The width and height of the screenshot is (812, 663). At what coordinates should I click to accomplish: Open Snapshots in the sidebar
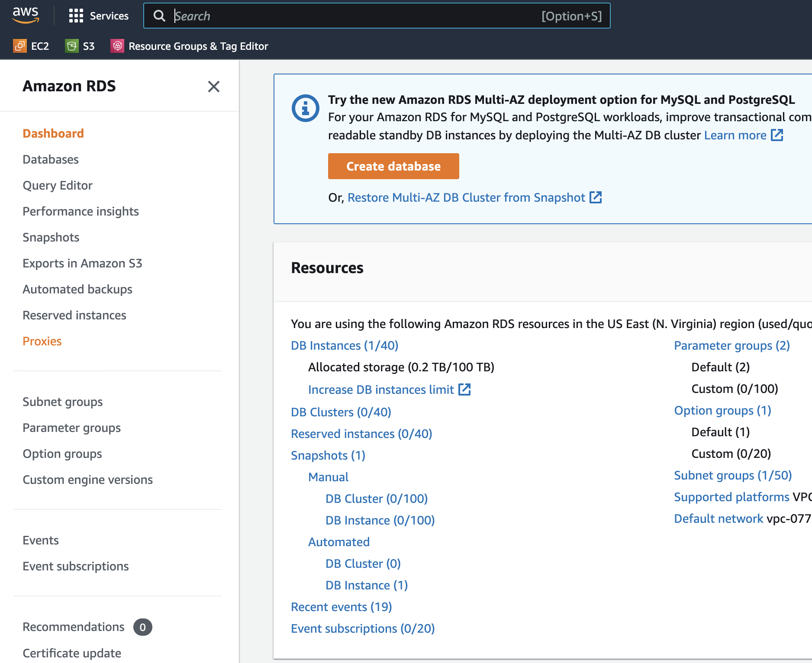[x=51, y=237]
